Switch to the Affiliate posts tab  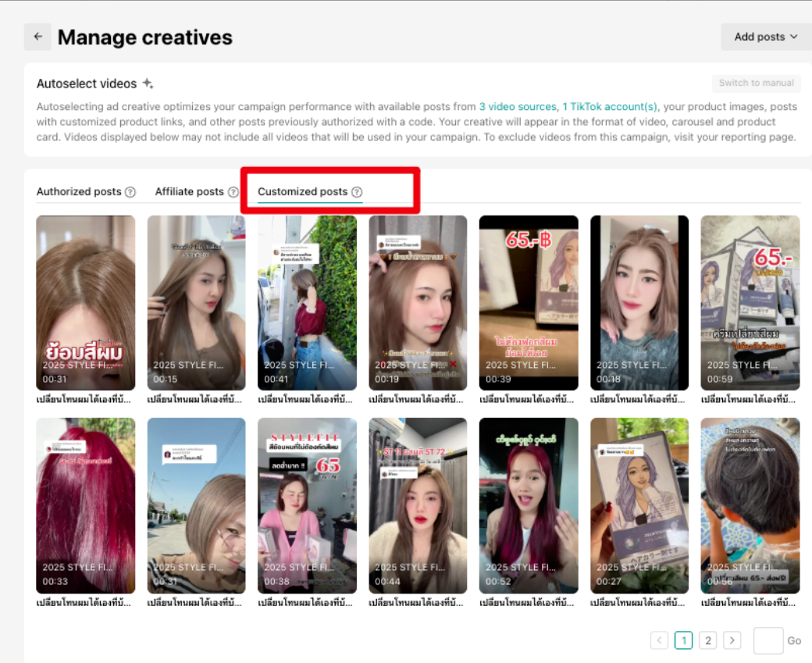pyautogui.click(x=189, y=191)
